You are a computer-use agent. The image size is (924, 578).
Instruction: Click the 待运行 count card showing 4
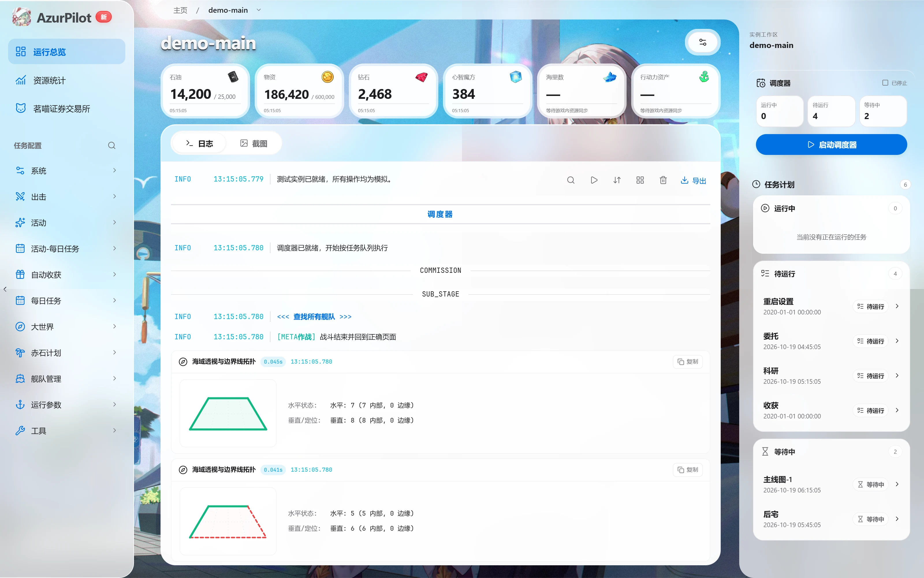[x=831, y=111]
